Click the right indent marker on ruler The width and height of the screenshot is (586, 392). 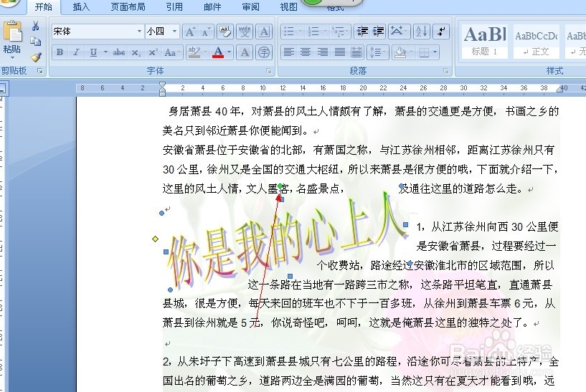point(560,90)
